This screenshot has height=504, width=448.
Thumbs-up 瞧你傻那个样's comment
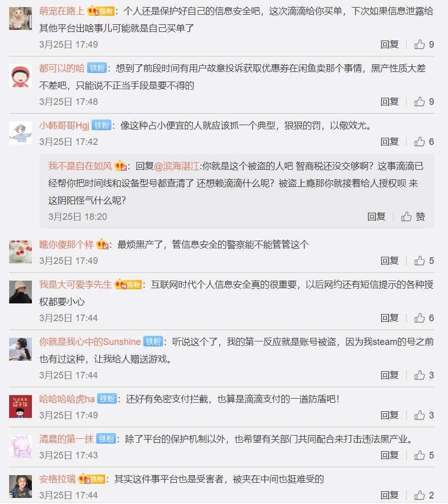pos(424,261)
